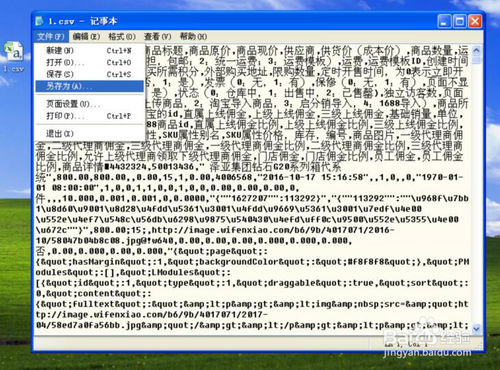This screenshot has width=500, height=370.
Task: Choose 打印(P)... menu entry
Action: coord(89,116)
